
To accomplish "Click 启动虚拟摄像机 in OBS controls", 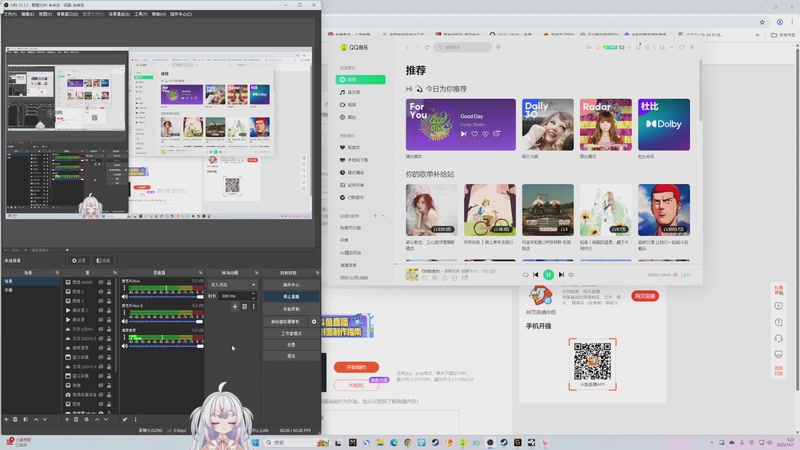I will click(286, 321).
